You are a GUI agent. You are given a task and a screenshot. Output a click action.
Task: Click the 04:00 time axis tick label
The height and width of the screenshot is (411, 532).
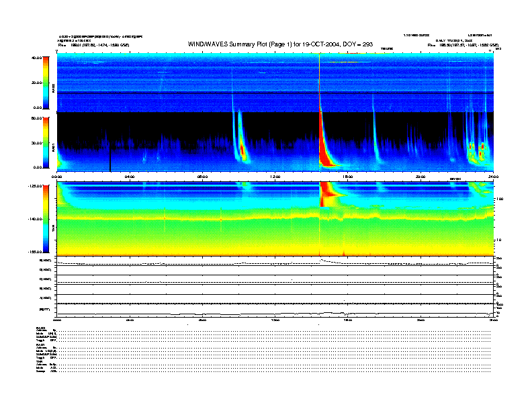coord(130,177)
